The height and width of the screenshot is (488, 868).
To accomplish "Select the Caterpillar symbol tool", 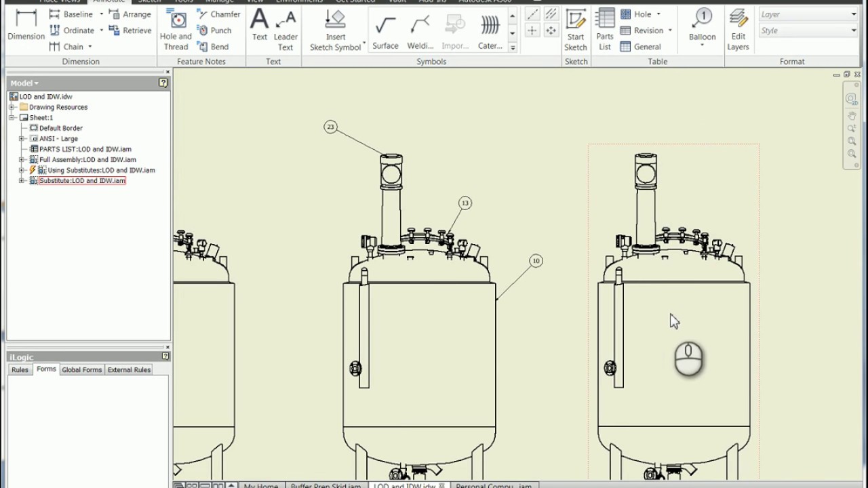I will pos(490,32).
